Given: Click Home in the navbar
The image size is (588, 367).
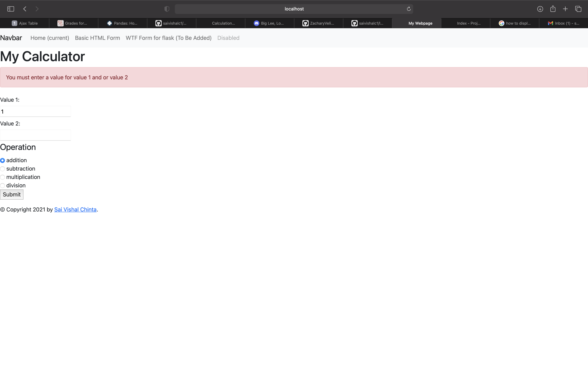Looking at the screenshot, I should click(x=50, y=38).
